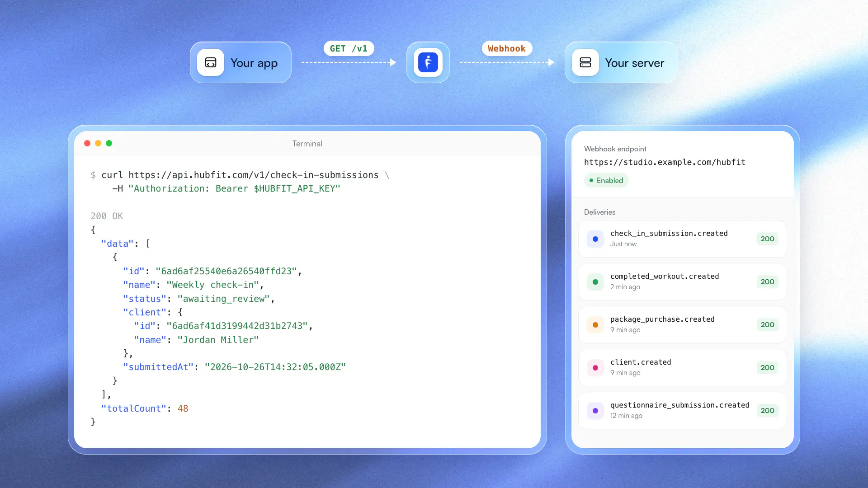Click the 200 OK response line

[x=107, y=216]
